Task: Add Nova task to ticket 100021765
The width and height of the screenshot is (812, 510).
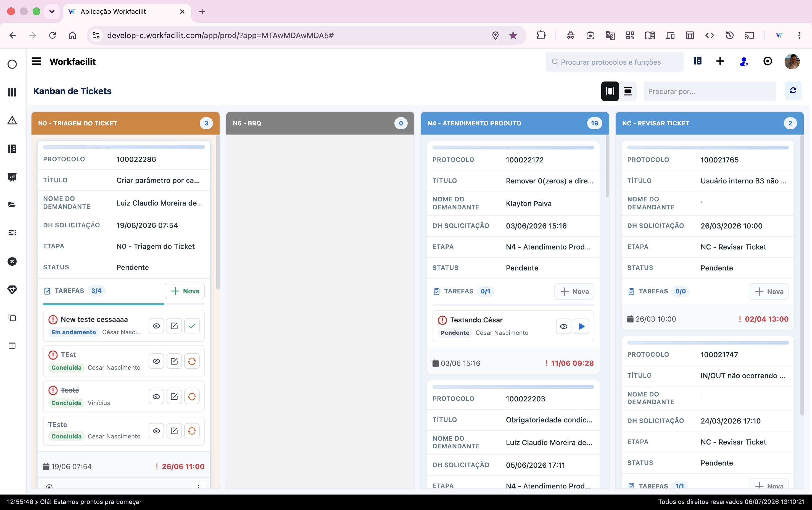Action: (769, 291)
